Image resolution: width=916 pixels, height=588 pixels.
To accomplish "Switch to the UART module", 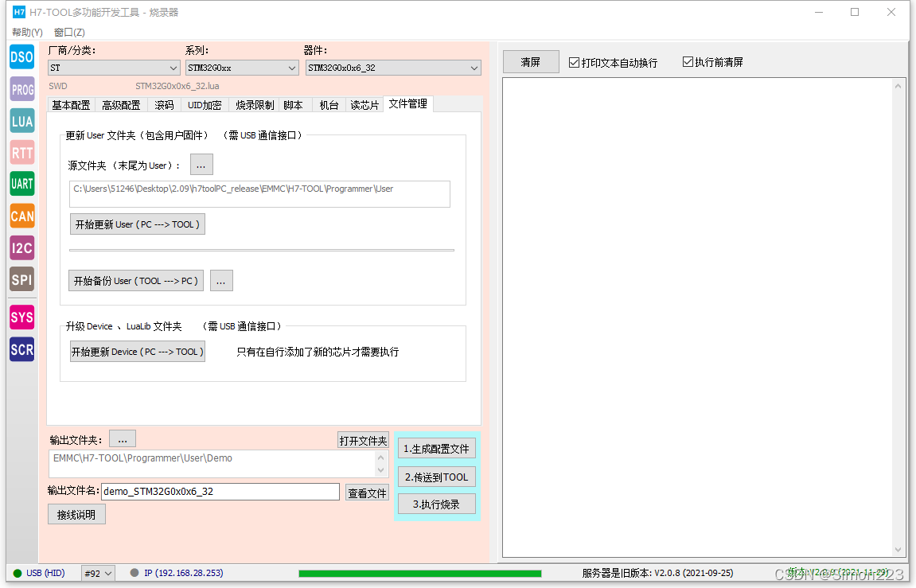I will click(22, 185).
